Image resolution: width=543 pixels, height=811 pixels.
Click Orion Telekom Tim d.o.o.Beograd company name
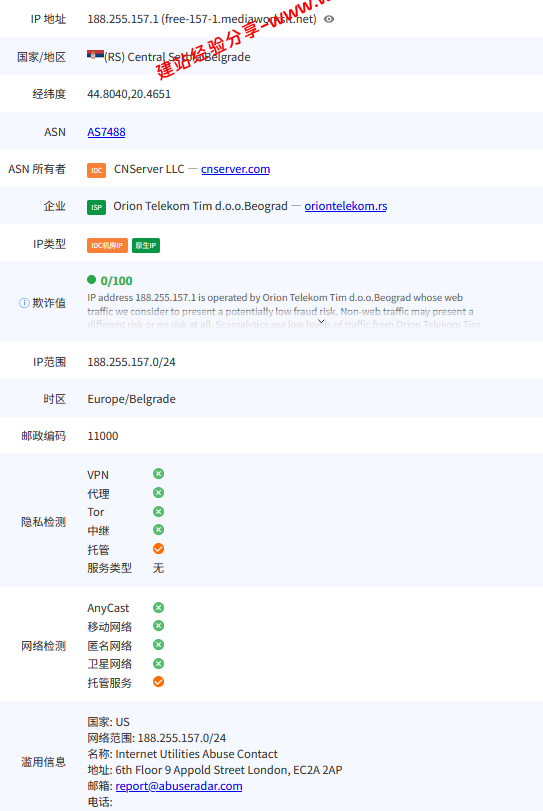(x=200, y=206)
